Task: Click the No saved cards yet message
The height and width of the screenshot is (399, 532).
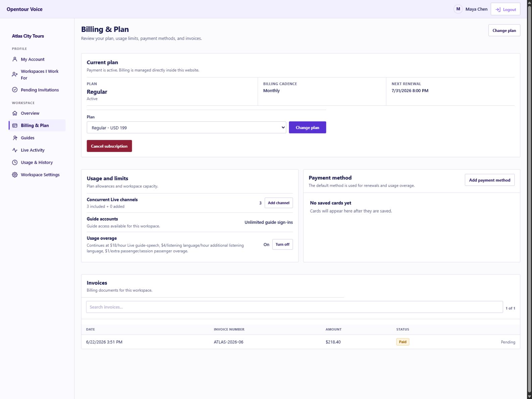Action: click(331, 203)
